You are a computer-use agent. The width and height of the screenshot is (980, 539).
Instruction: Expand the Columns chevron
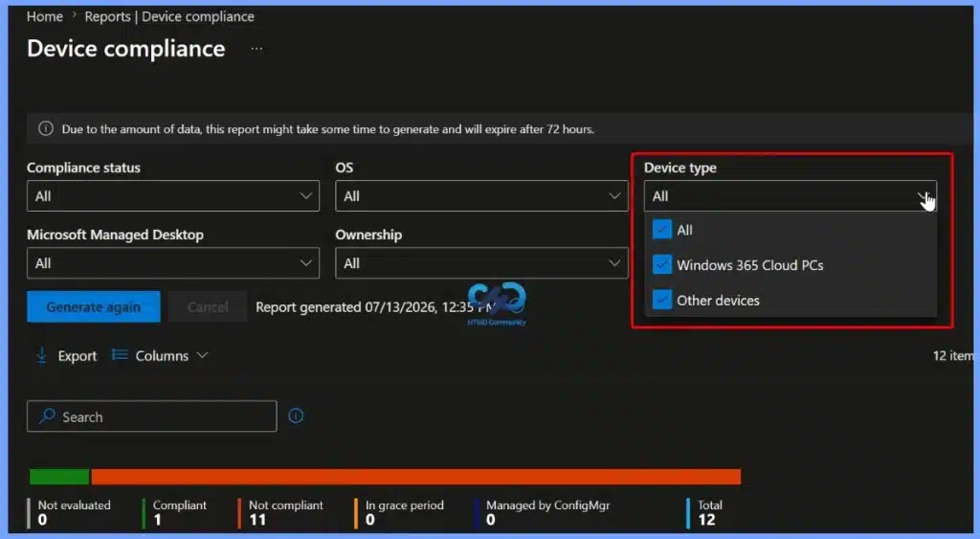(202, 355)
